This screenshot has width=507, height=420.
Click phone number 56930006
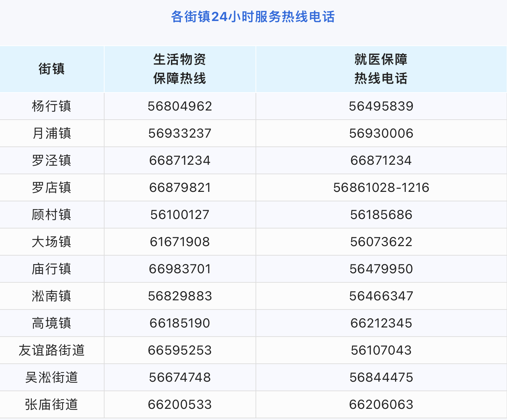(381, 133)
